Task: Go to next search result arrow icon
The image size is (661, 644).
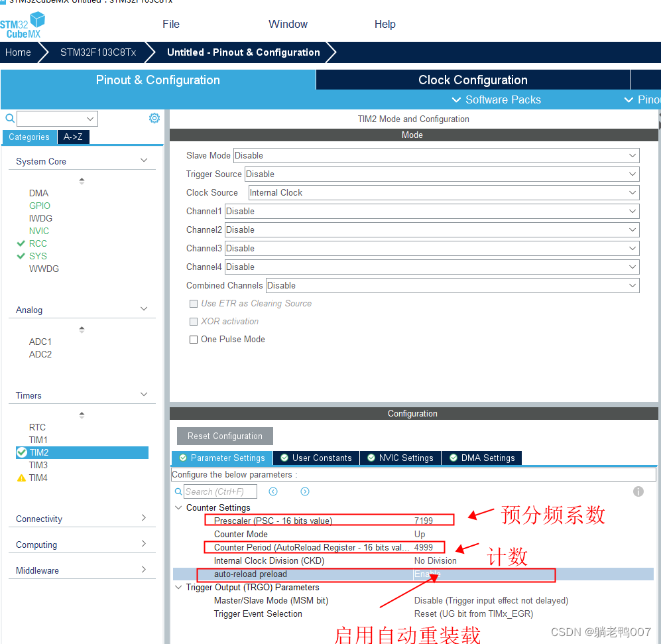Action: (305, 491)
